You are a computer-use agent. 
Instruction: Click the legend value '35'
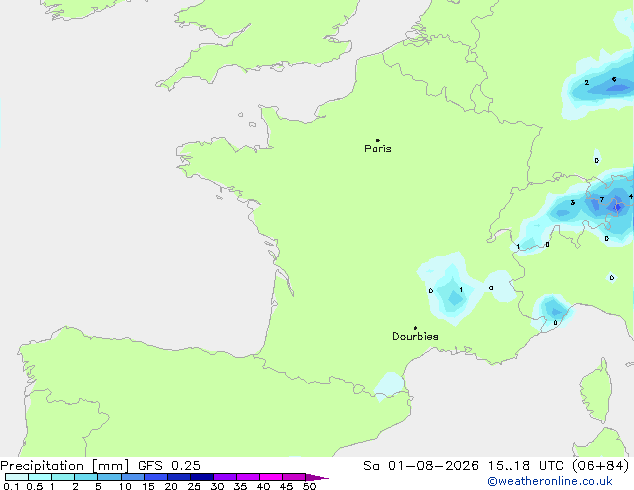pyautogui.click(x=240, y=486)
